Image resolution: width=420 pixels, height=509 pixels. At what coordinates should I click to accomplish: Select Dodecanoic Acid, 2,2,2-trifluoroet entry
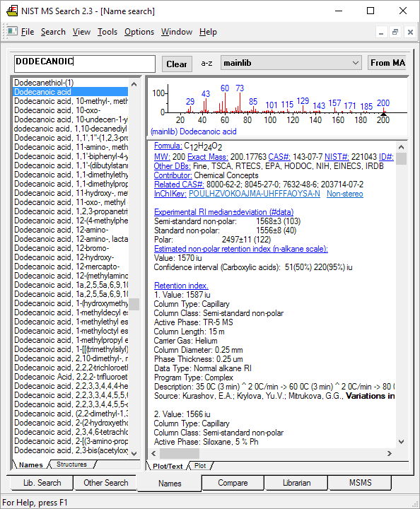(x=71, y=377)
